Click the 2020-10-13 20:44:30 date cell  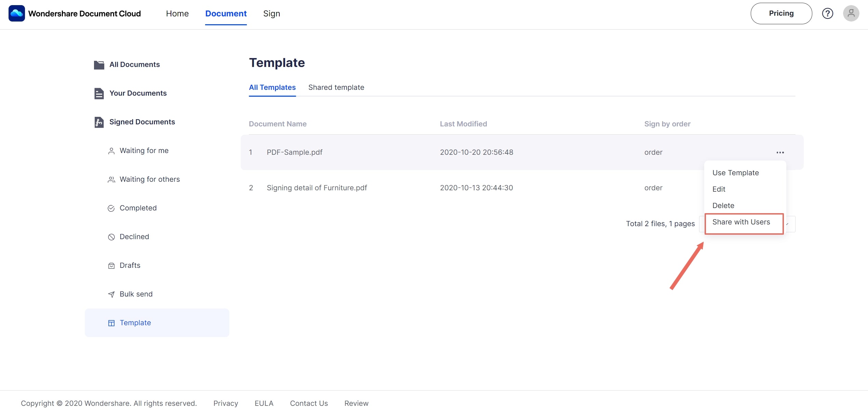tap(476, 188)
